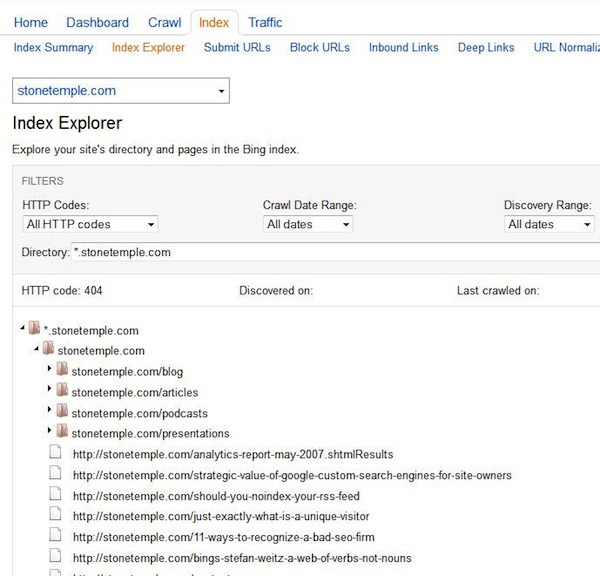Click page icon for 11-ways-to-recognize-a-bad-seo-firm
600x576 pixels.
tap(55, 534)
